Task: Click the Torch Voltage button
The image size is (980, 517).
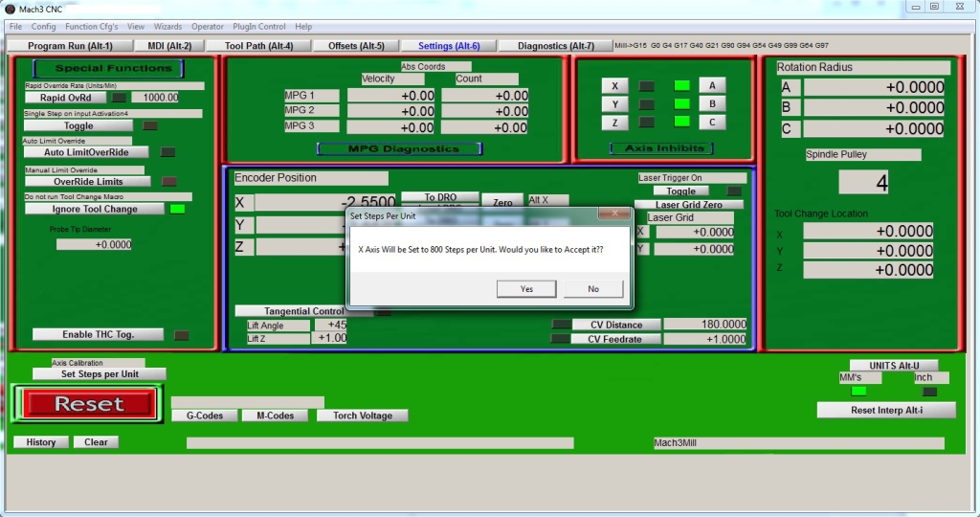Action: 363,416
